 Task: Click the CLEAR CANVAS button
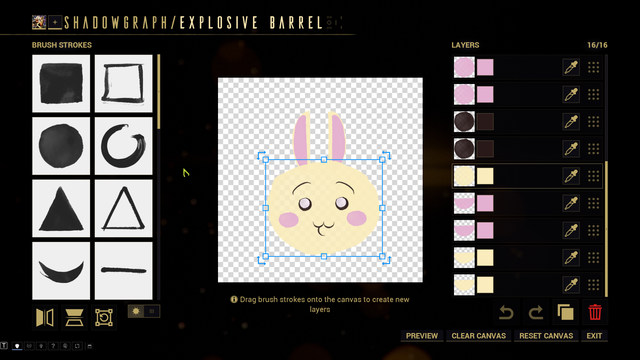point(478,336)
